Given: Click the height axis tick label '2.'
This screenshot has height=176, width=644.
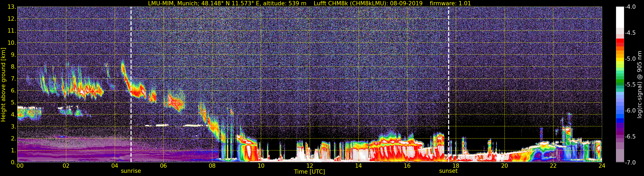Looking at the screenshot, I should pyautogui.click(x=13, y=139).
